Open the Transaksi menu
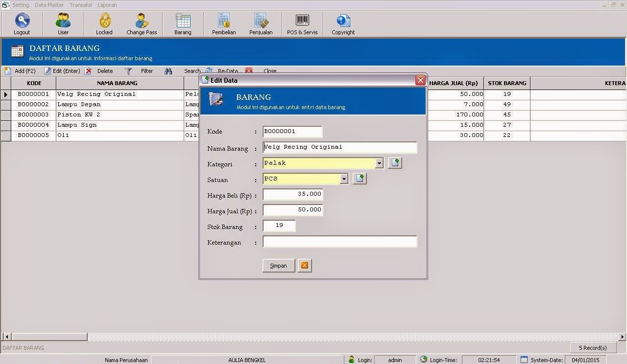The height and width of the screenshot is (364, 627). [80, 5]
